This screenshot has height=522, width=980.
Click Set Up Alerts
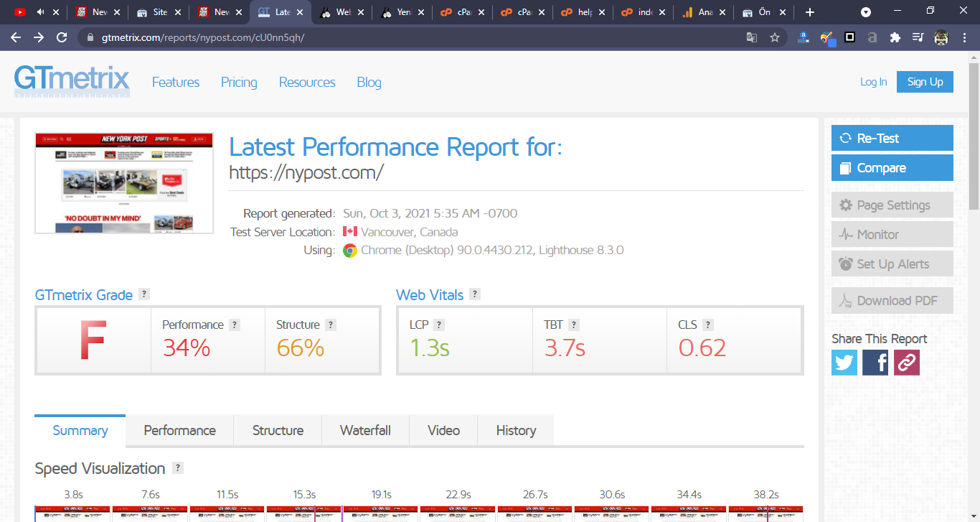tap(892, 264)
